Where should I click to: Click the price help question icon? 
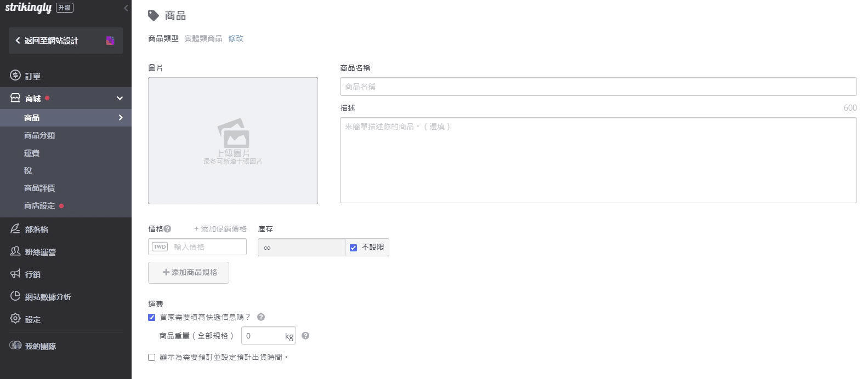pyautogui.click(x=167, y=229)
